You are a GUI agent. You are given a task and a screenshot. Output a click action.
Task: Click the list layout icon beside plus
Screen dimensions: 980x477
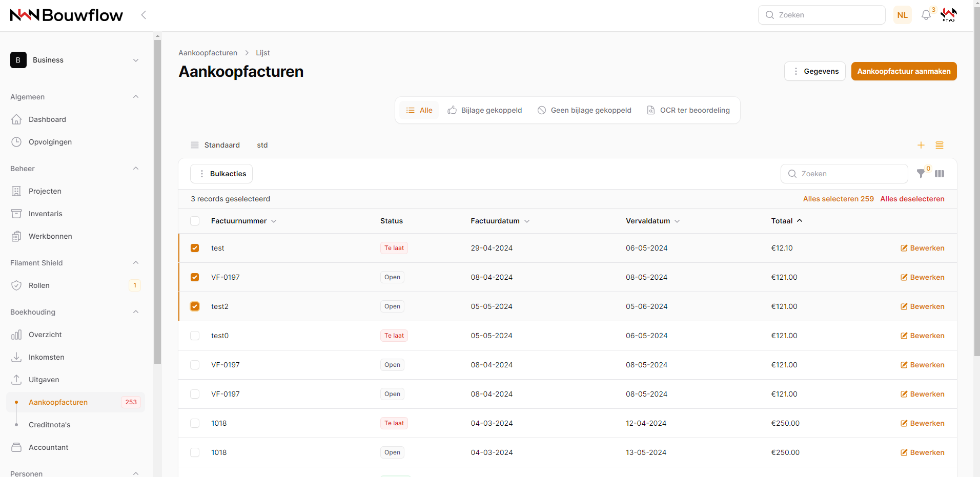[x=940, y=145]
